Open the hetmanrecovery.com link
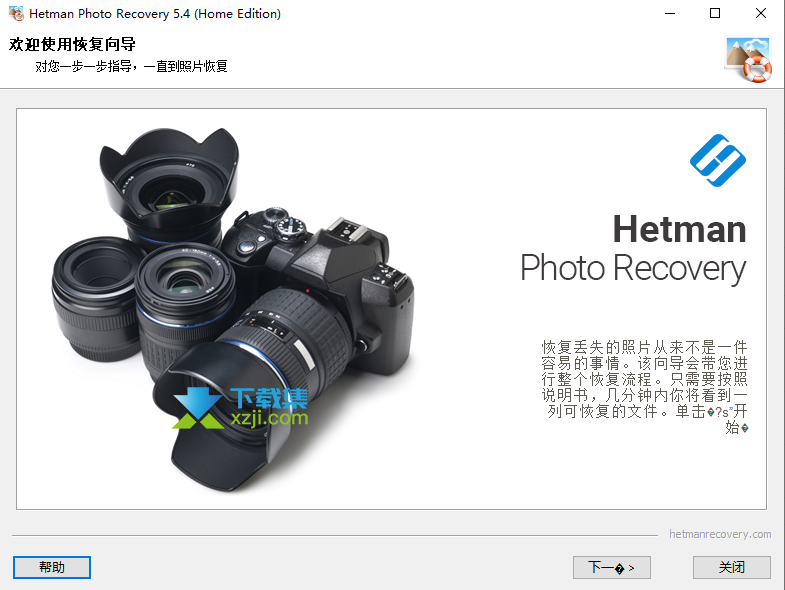The width and height of the screenshot is (785, 590). (x=720, y=534)
